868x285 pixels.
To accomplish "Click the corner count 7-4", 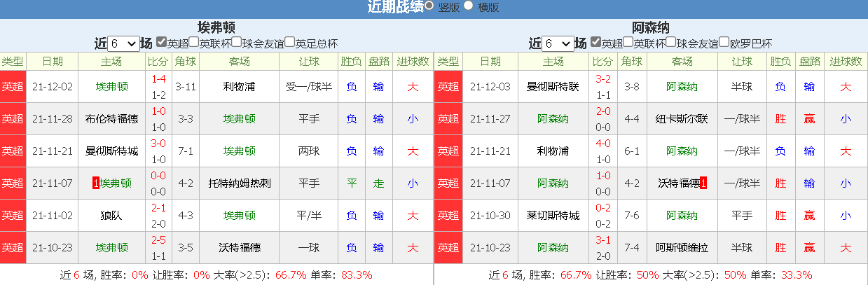I will pos(632,248).
